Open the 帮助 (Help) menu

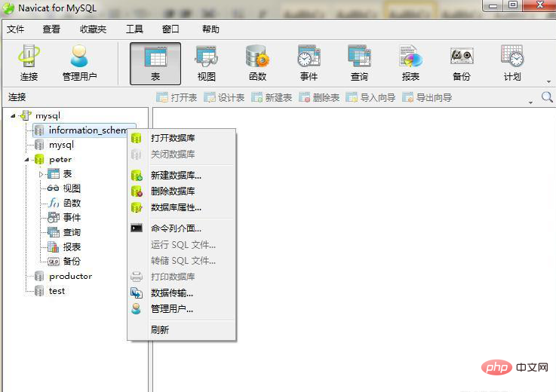pyautogui.click(x=210, y=29)
